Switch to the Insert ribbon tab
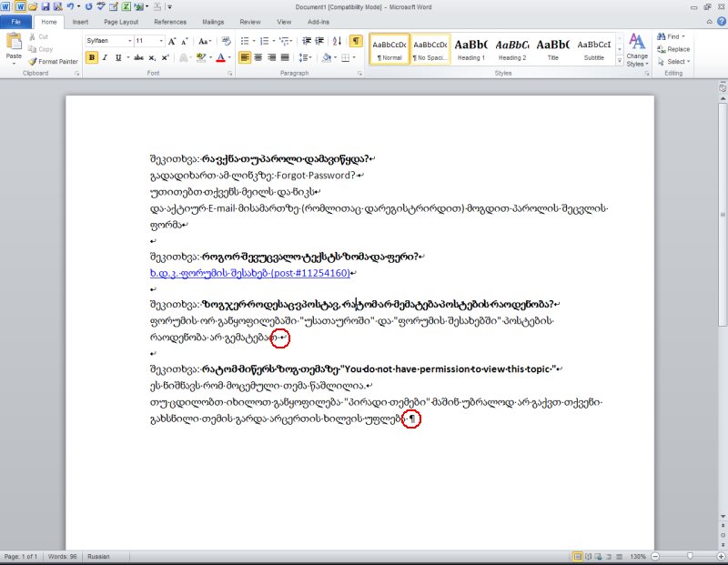728x565 pixels. 78,22
